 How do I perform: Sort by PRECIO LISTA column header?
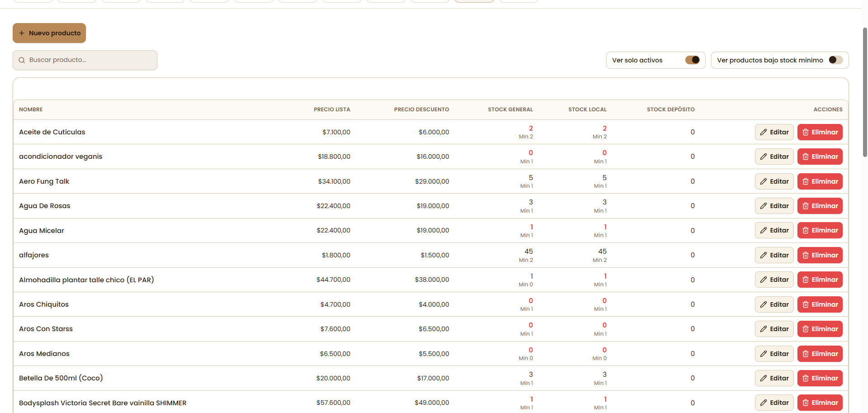pyautogui.click(x=332, y=109)
